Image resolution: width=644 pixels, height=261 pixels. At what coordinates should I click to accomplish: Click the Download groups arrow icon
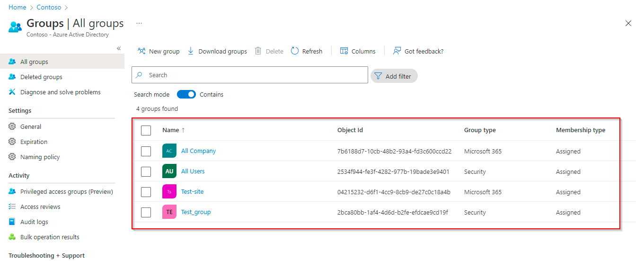[191, 51]
